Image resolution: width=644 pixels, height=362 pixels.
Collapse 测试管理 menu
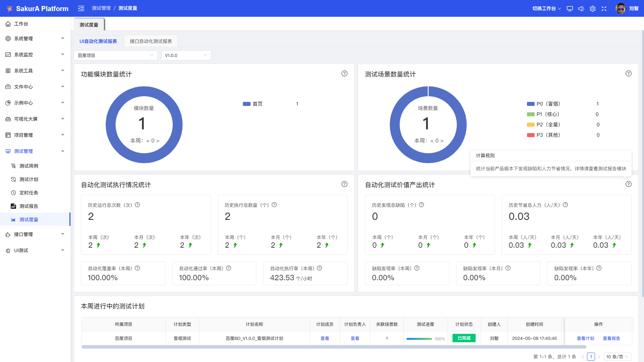tap(35, 151)
